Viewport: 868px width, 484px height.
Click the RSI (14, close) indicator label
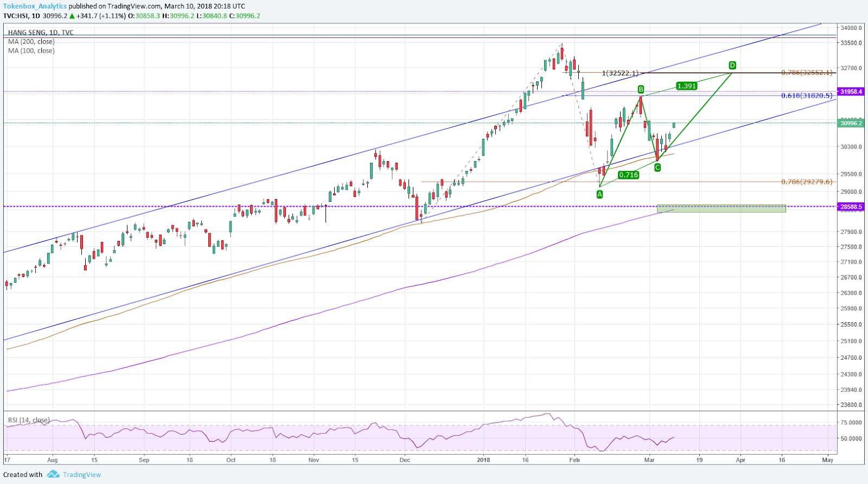tap(28, 420)
